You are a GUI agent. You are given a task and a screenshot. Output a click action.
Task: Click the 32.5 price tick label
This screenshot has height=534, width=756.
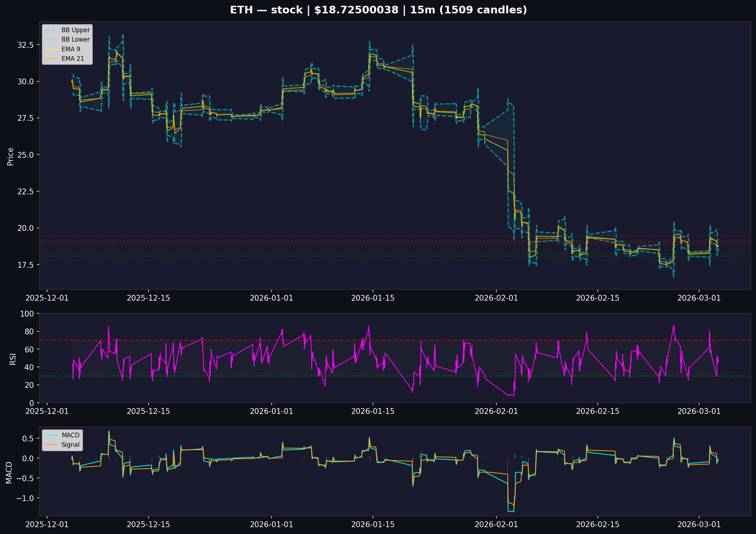[x=25, y=45]
